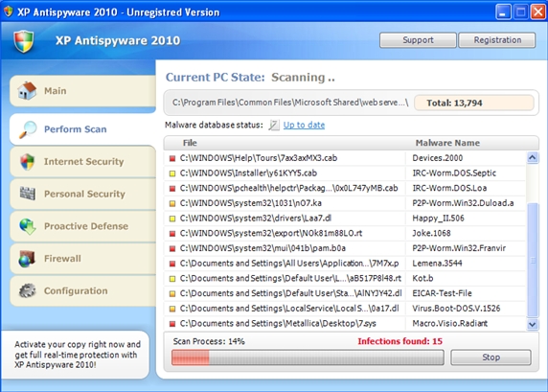Click red threat marker for 7ax3axMX3.cab
This screenshot has height=392, width=548.
[172, 158]
